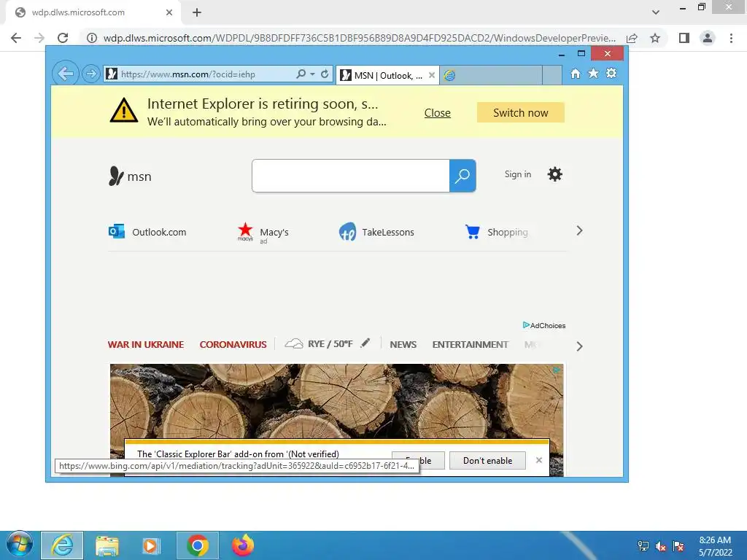Image resolution: width=747 pixels, height=560 pixels.
Task: Share this page icon in Chrome
Action: coord(632,38)
